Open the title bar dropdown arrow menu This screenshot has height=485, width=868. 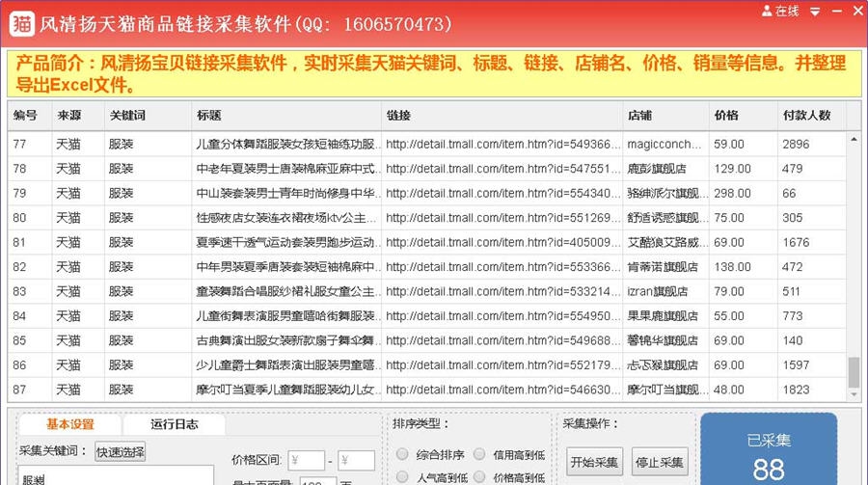[815, 12]
